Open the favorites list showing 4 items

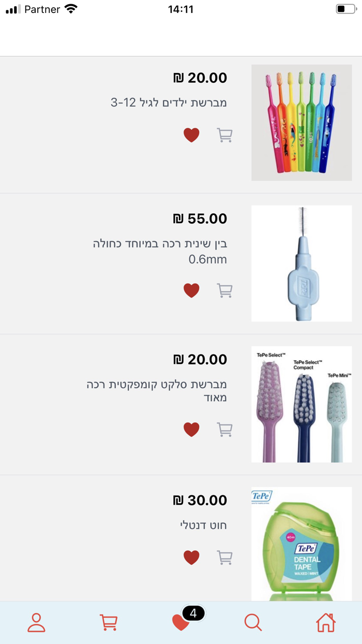tap(180, 622)
